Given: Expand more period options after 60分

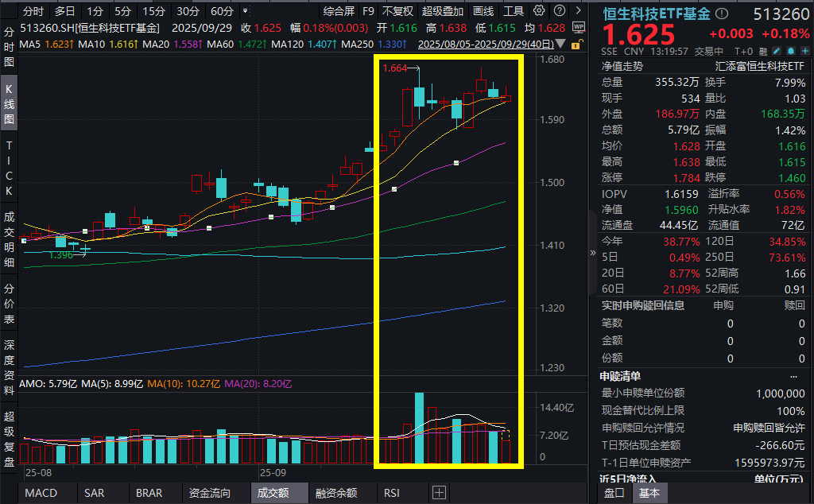Looking at the screenshot, I should click(244, 11).
